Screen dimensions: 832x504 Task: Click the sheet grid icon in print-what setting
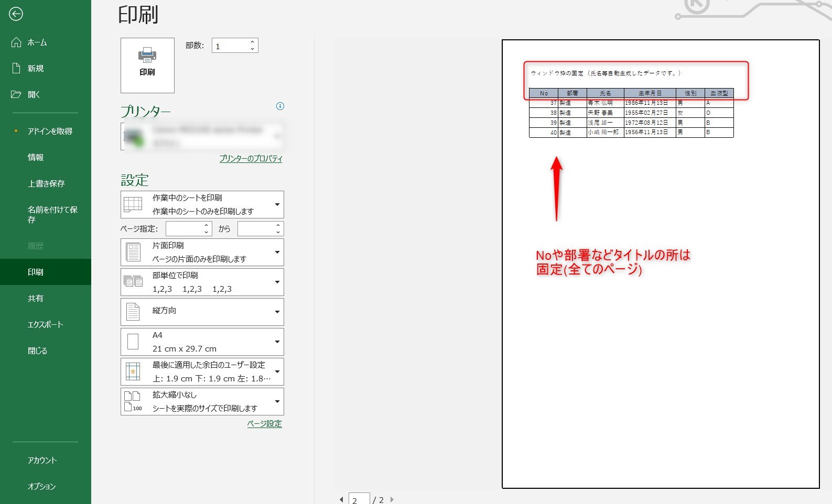[133, 204]
